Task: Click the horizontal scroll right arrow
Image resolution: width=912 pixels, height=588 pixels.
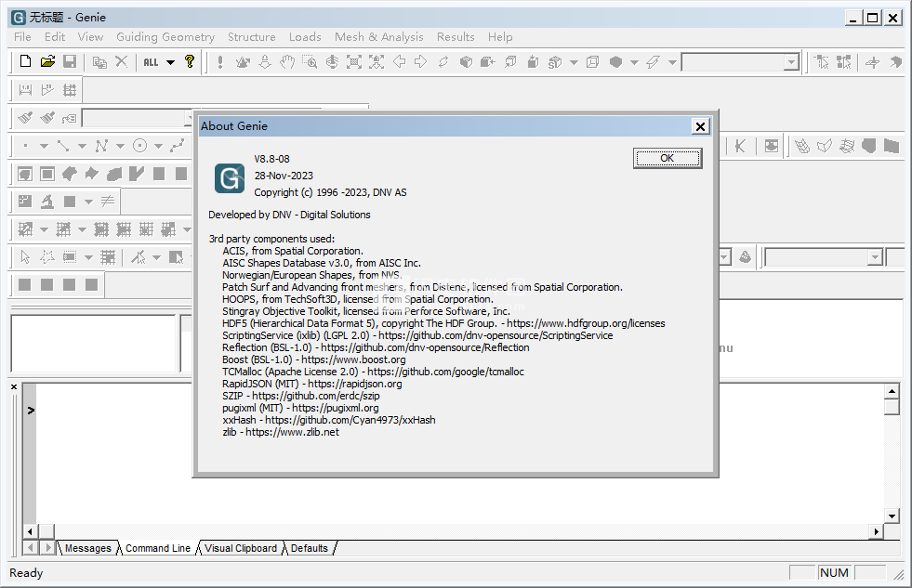Action: click(x=876, y=531)
